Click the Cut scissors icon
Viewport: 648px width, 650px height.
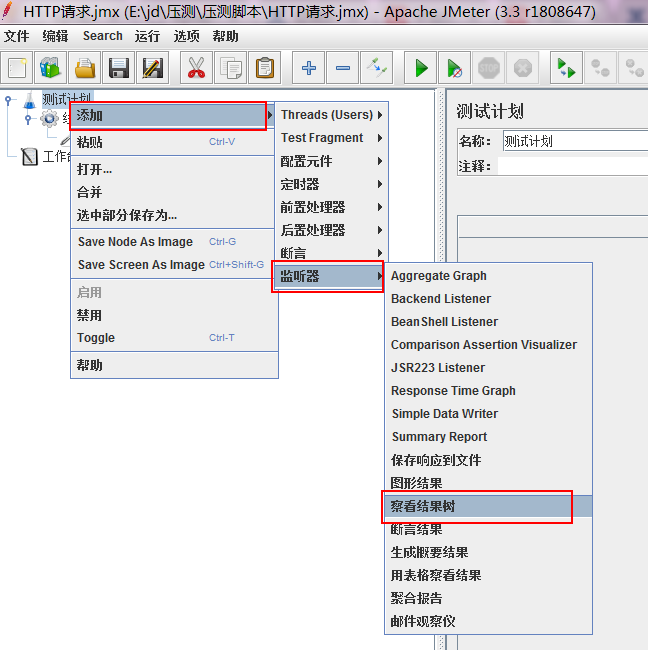pos(197,68)
